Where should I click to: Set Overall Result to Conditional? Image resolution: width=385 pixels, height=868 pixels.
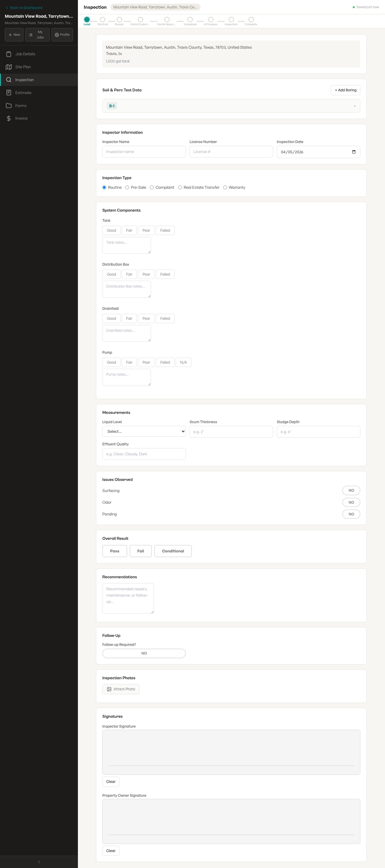(x=173, y=551)
